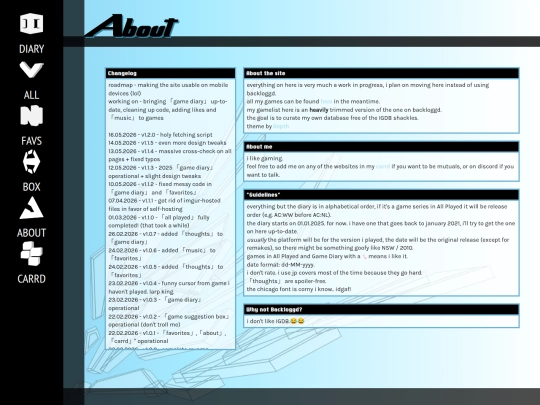The width and height of the screenshot is (540, 405).
Task: Click the 'Changelog' panel header
Action: 170,73
